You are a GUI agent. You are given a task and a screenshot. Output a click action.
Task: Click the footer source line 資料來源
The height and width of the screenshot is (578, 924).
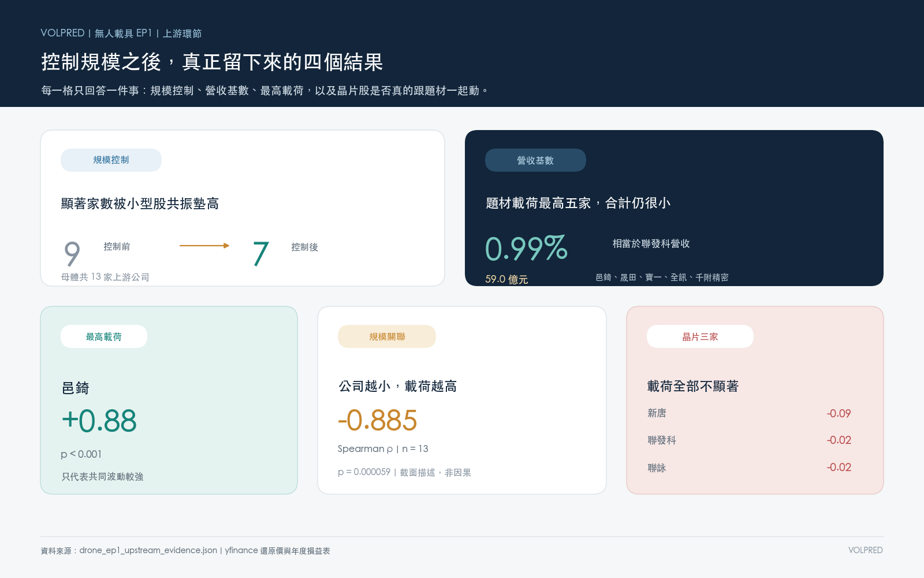point(185,550)
